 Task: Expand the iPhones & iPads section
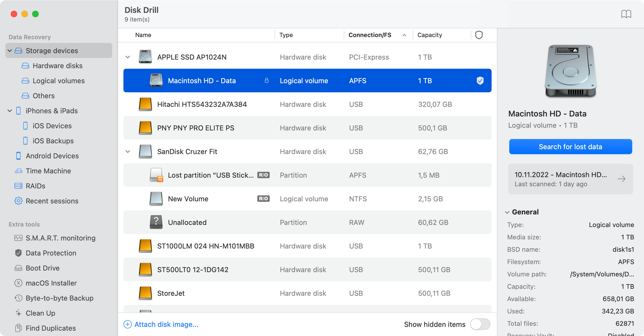click(9, 111)
